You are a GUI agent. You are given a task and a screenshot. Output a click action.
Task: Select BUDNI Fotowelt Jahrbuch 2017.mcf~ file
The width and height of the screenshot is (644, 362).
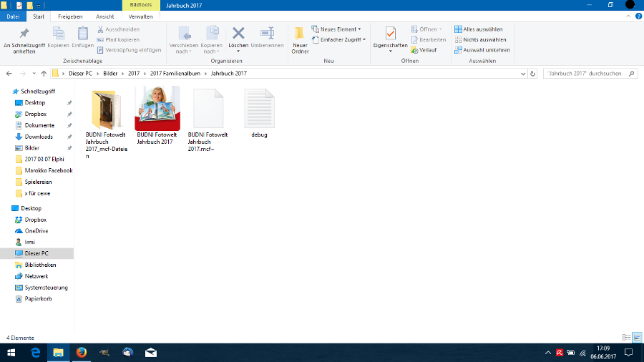point(208,120)
